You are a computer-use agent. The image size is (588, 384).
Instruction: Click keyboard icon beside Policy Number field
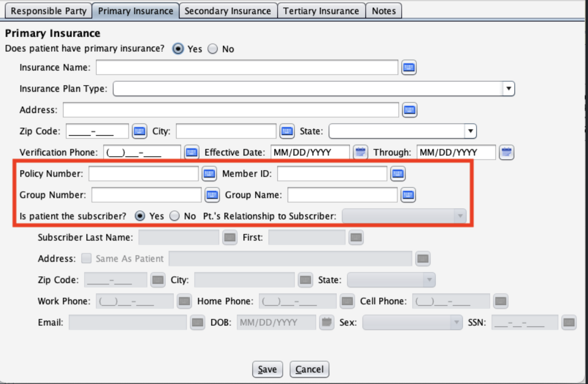pos(209,173)
